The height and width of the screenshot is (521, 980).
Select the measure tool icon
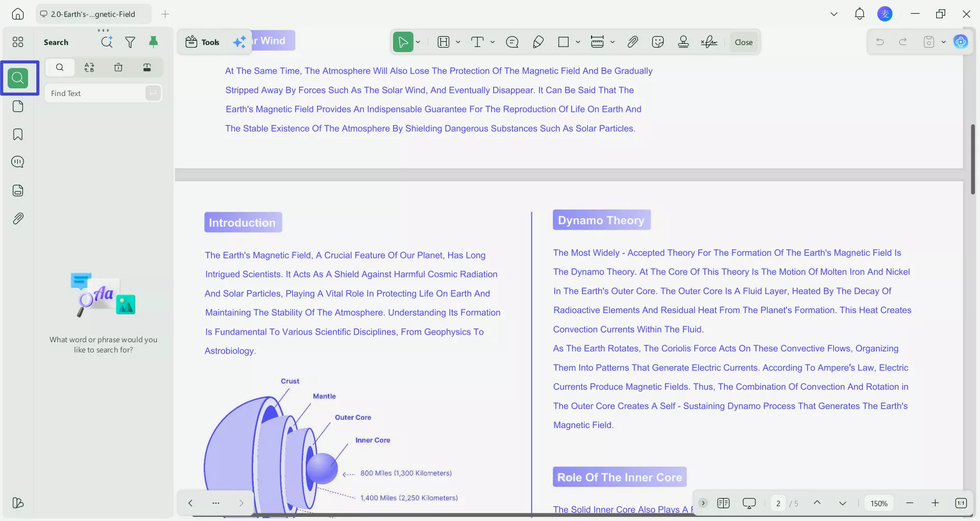pos(597,42)
